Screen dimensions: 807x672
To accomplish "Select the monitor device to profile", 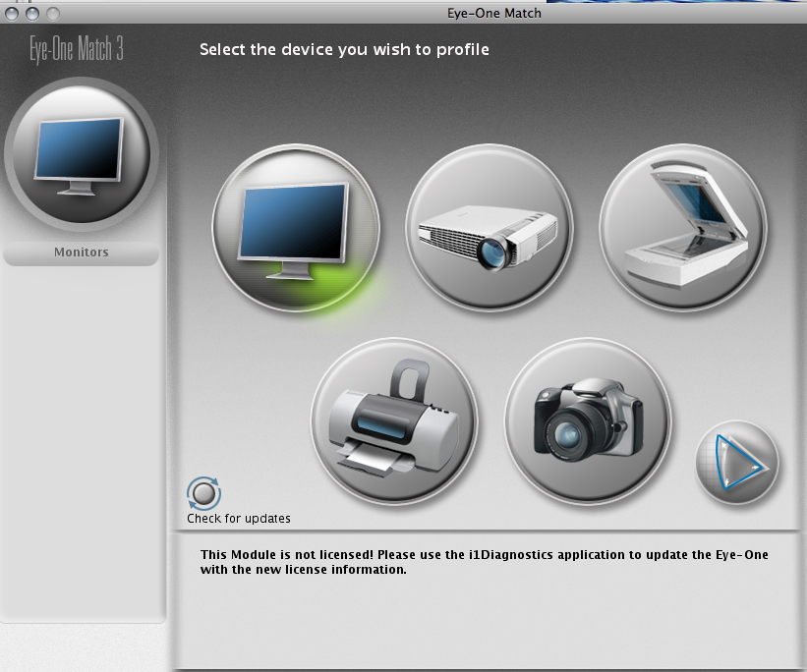I will tap(296, 227).
